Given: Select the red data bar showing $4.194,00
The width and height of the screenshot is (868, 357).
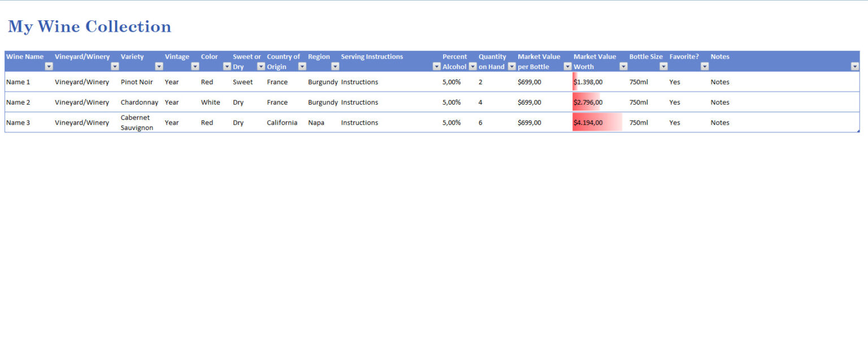Looking at the screenshot, I should [x=596, y=122].
